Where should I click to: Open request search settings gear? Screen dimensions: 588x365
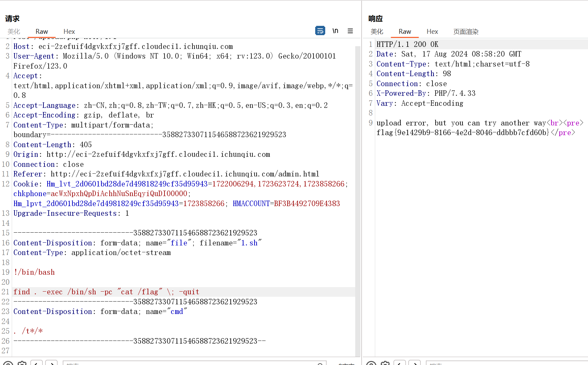tap(22, 363)
